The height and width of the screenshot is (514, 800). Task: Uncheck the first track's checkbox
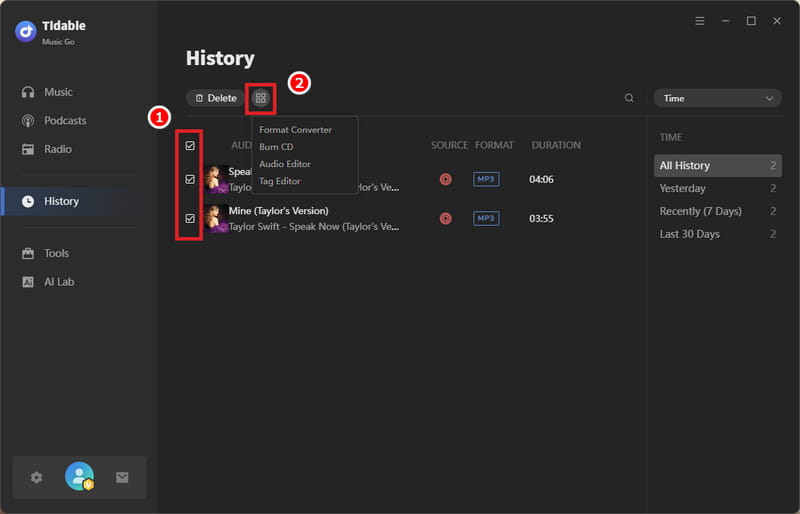(x=190, y=179)
